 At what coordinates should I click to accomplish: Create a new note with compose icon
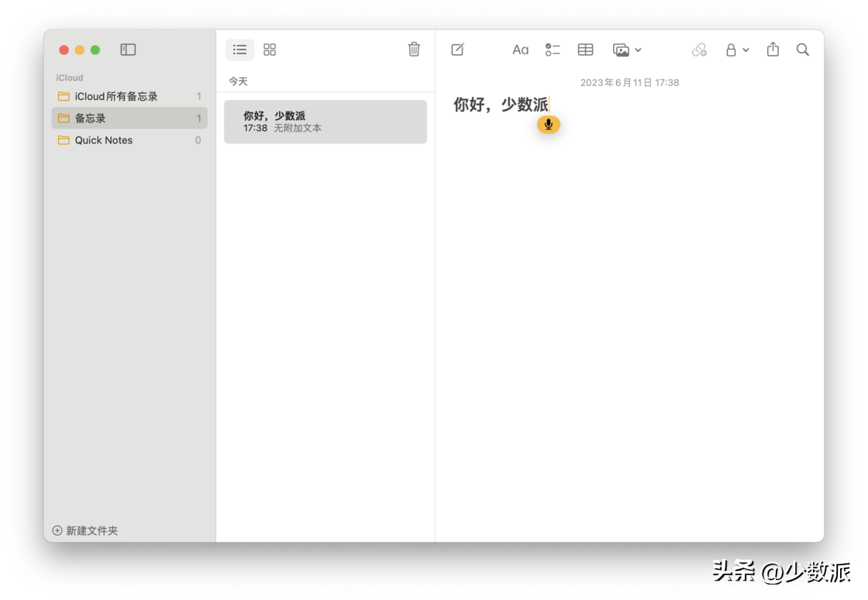pos(458,50)
